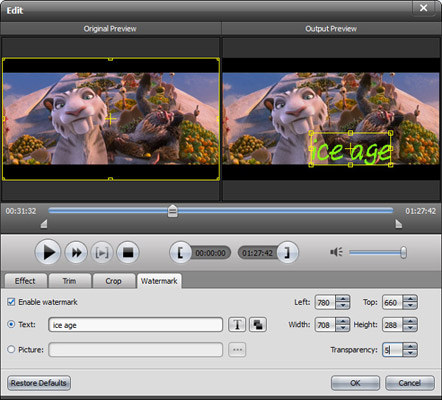Click the Cancel button
The width and height of the screenshot is (442, 400).
410,383
